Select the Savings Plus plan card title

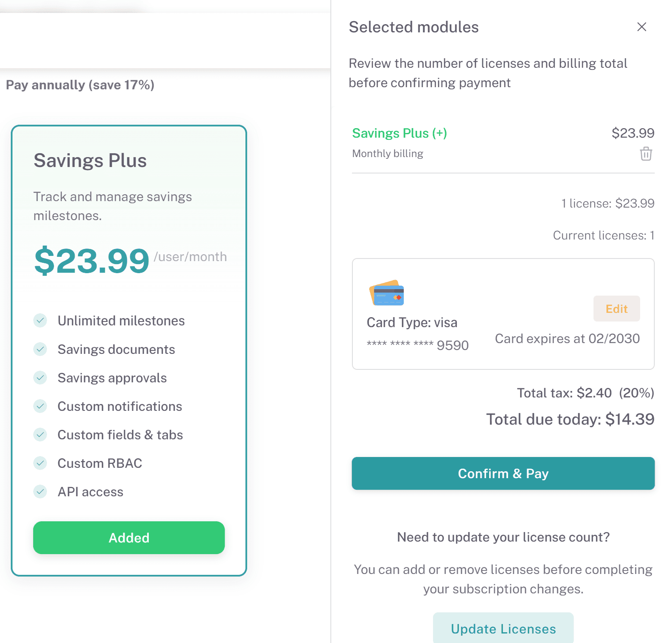[x=90, y=161]
